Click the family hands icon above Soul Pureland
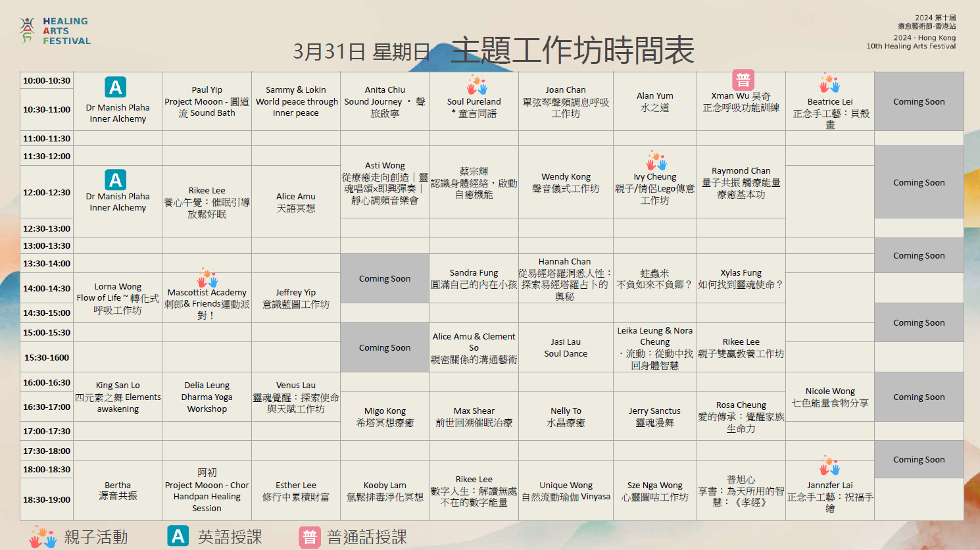The width and height of the screenshot is (980, 550). (477, 86)
